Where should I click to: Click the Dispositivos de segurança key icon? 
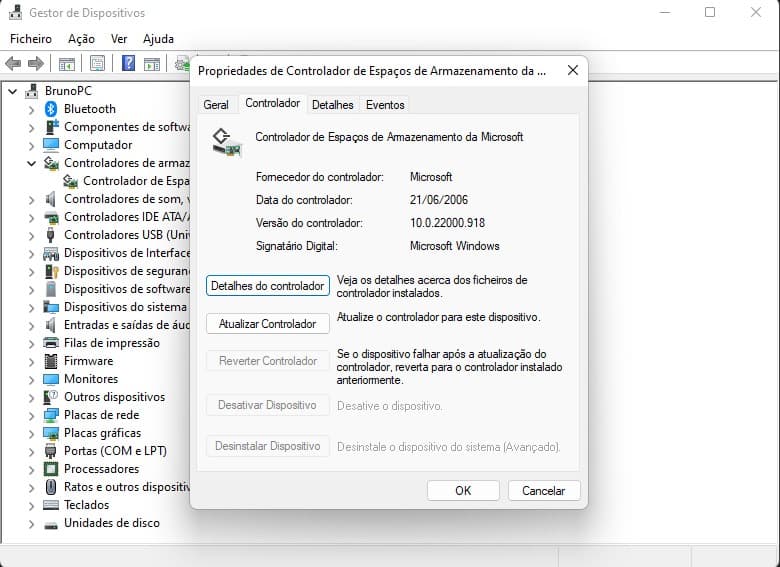51,271
